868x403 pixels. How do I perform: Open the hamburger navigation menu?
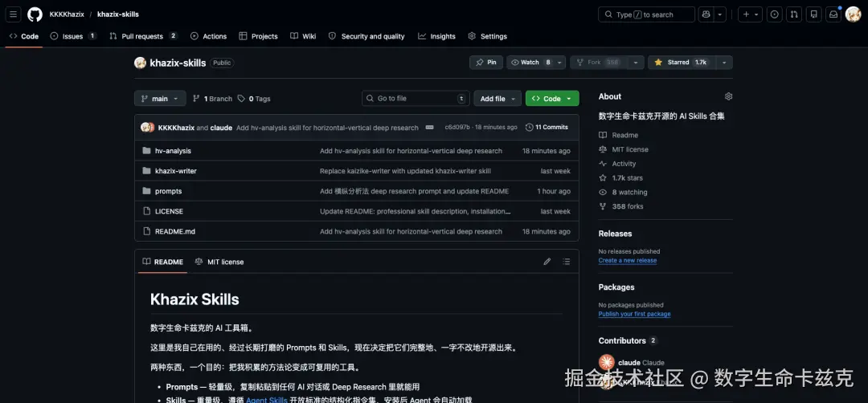click(14, 14)
